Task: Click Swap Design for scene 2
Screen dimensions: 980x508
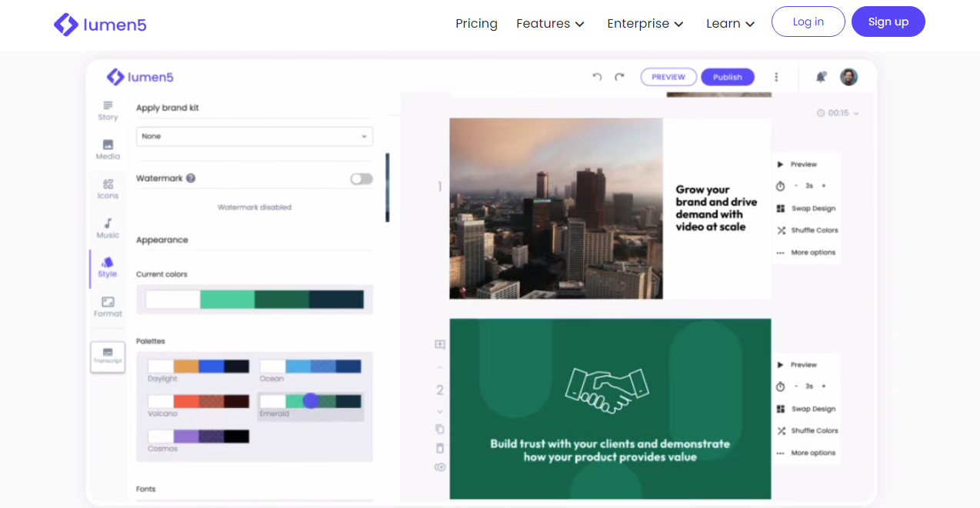Action: coord(806,409)
